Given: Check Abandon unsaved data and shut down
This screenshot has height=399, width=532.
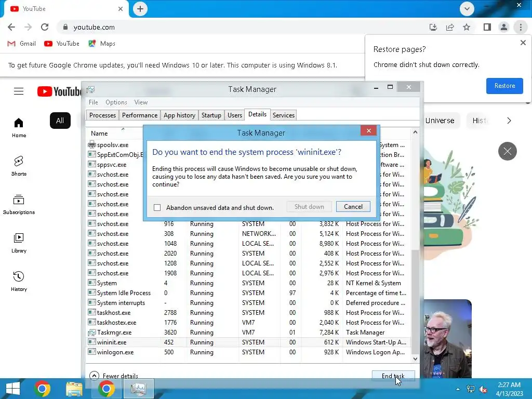Looking at the screenshot, I should coord(157,207).
